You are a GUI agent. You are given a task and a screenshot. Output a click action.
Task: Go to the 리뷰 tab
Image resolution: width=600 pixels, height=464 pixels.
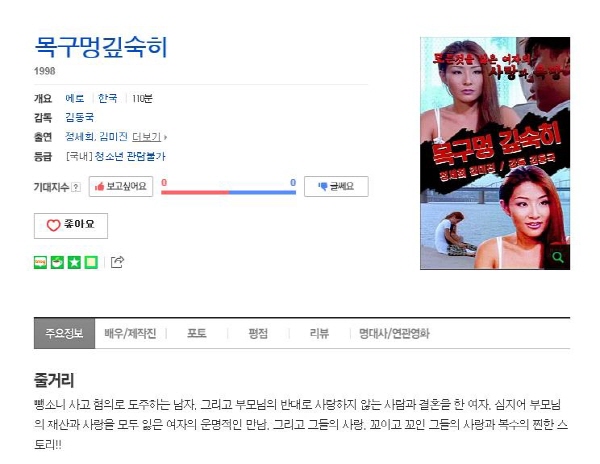pyautogui.click(x=319, y=334)
